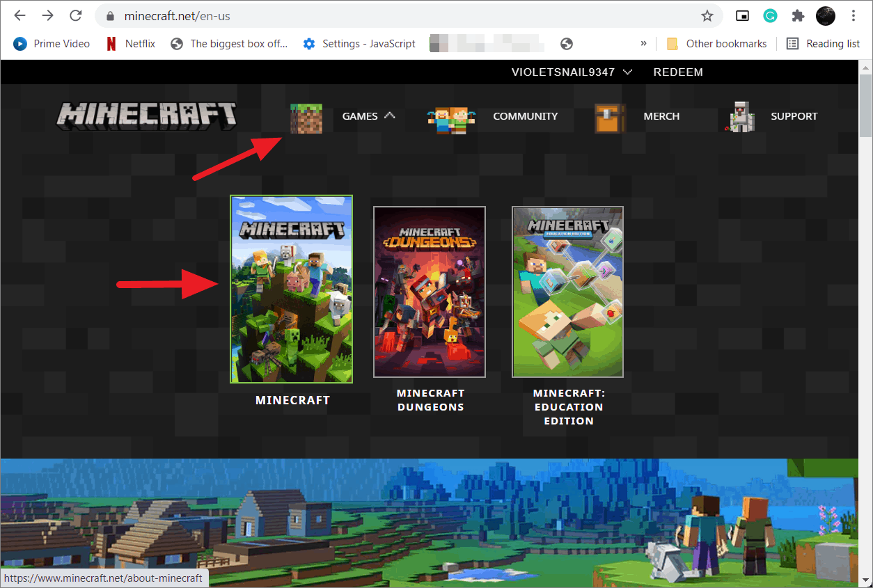Open the Chrome profile avatar

click(826, 15)
